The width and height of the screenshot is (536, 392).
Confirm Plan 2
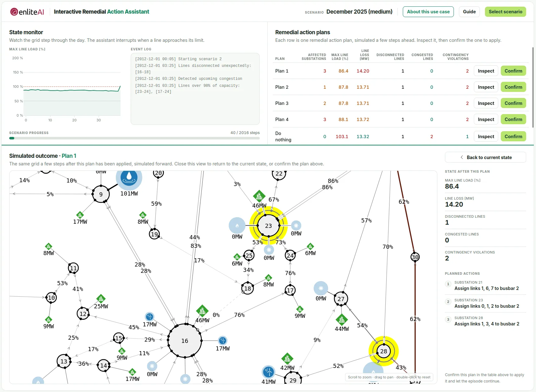click(x=513, y=87)
